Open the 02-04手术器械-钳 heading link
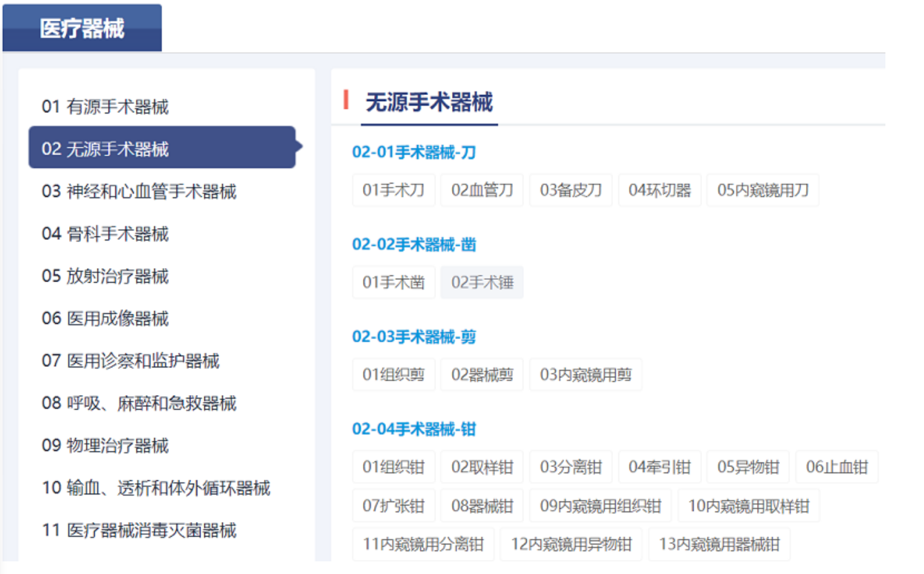924x574 pixels. point(413,429)
